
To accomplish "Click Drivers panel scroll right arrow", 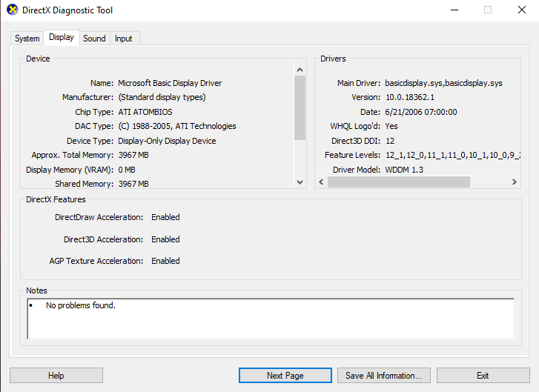I will click(x=515, y=182).
